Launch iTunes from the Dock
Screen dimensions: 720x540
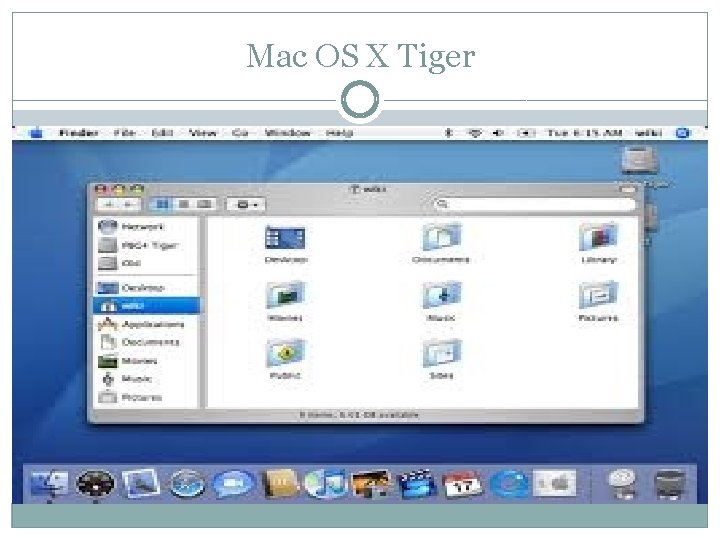pos(325,483)
